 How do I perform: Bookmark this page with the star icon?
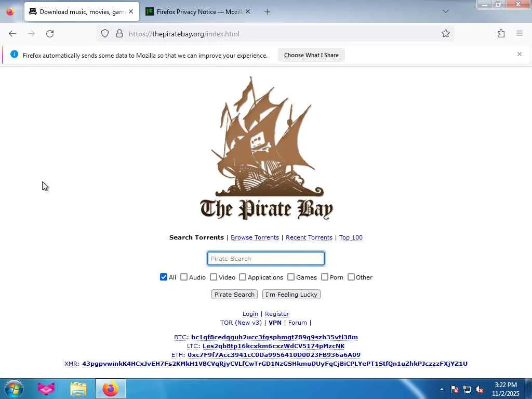(445, 33)
